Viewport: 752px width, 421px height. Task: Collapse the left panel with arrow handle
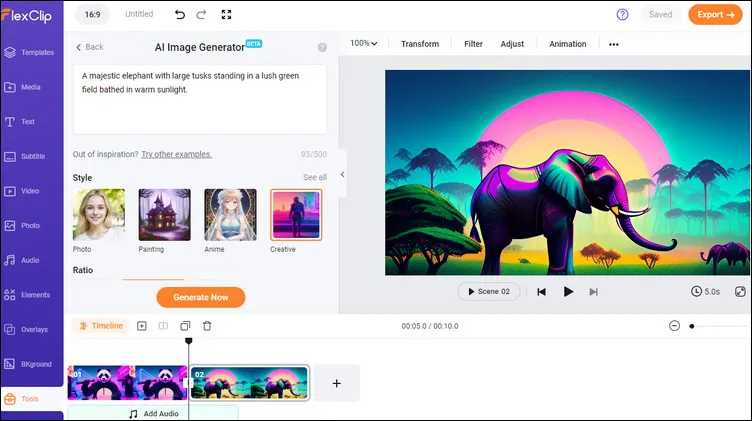click(342, 175)
